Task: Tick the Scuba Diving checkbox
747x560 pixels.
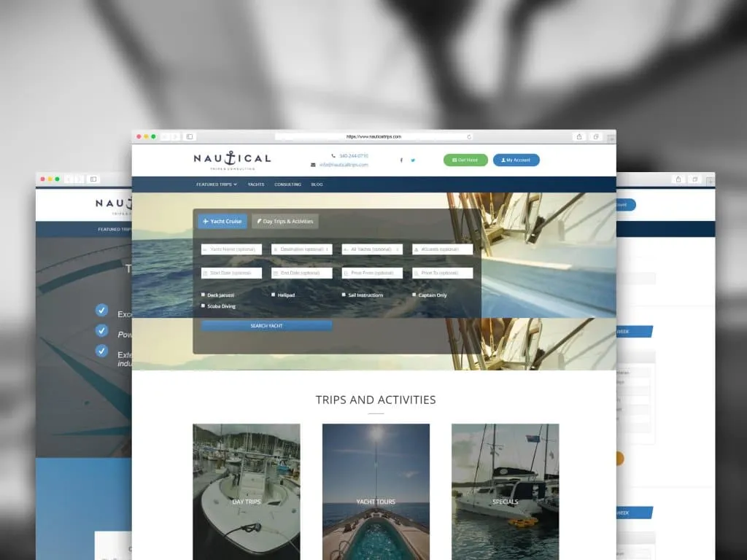Action: tap(204, 306)
